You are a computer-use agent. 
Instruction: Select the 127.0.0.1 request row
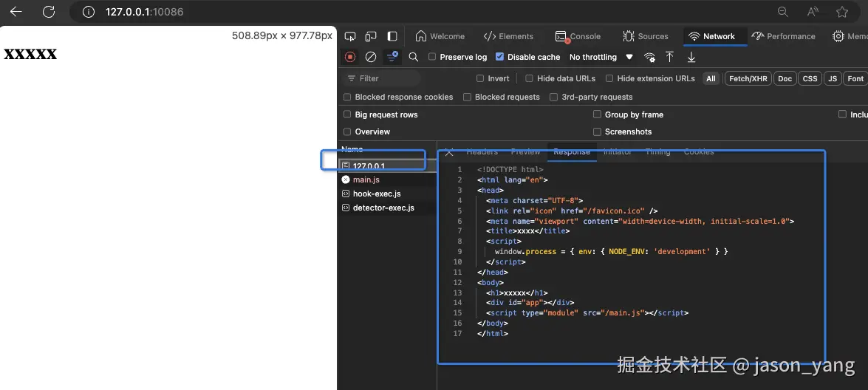point(388,165)
